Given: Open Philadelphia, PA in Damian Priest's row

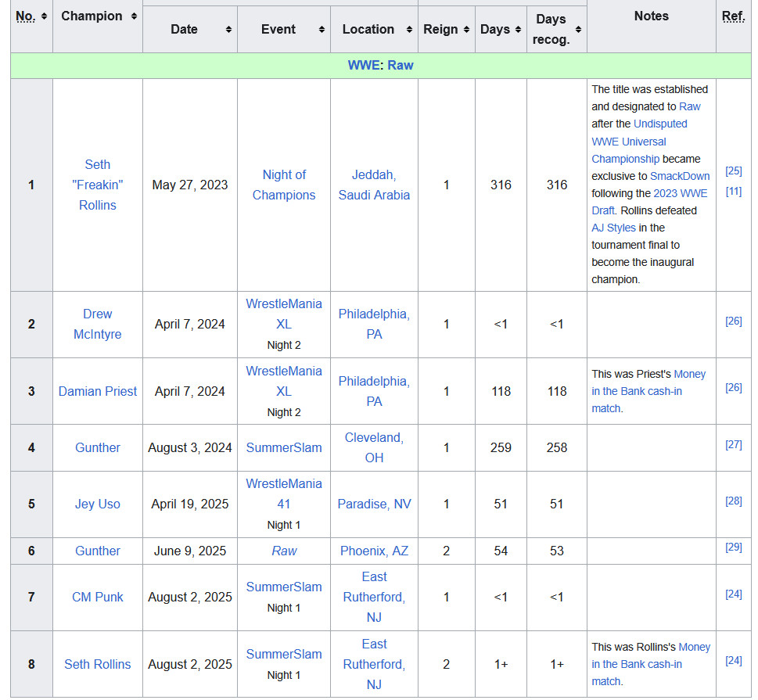Looking at the screenshot, I should [x=374, y=391].
